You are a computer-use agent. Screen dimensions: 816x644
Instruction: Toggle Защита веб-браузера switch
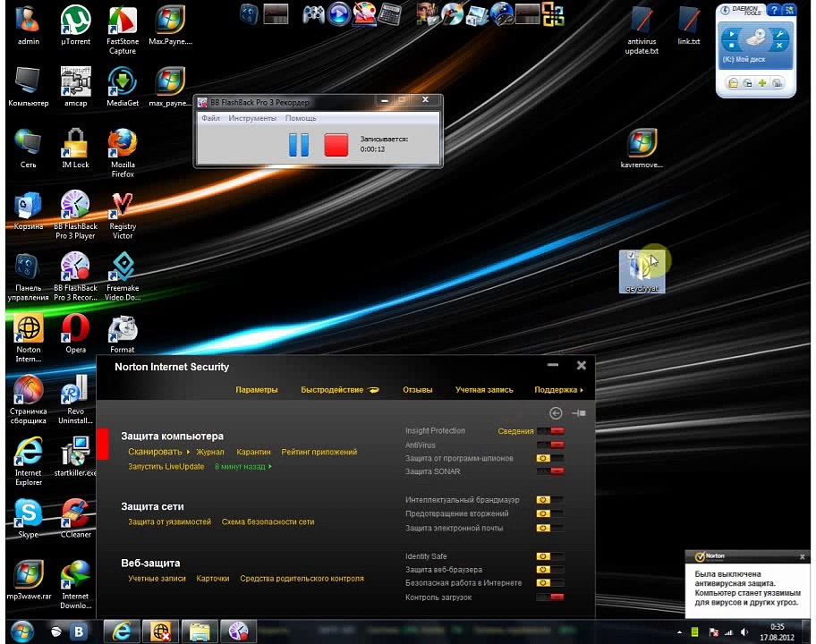coord(550,570)
